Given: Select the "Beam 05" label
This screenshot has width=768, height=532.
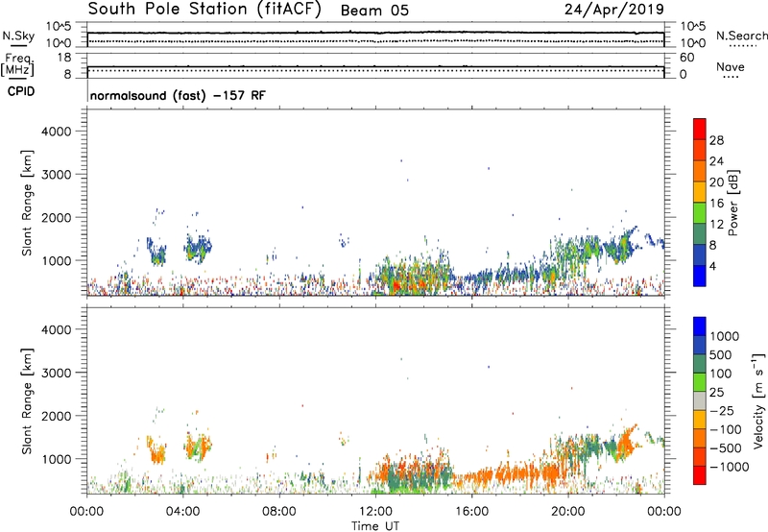Looking at the screenshot, I should click(374, 11).
